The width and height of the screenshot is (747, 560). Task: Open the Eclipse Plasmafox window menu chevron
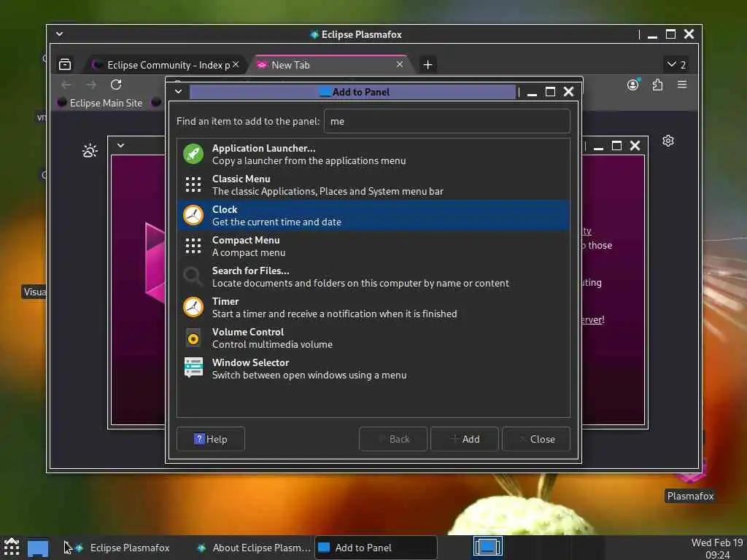click(x=59, y=34)
